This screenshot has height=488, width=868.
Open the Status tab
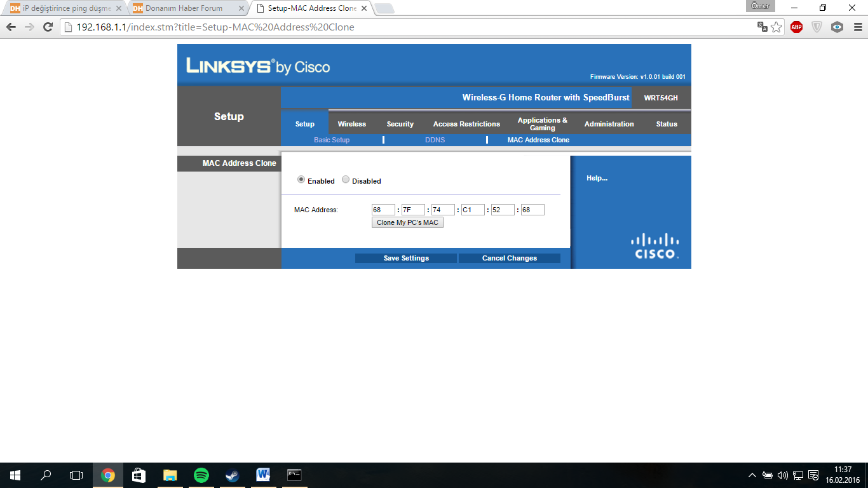pos(667,124)
